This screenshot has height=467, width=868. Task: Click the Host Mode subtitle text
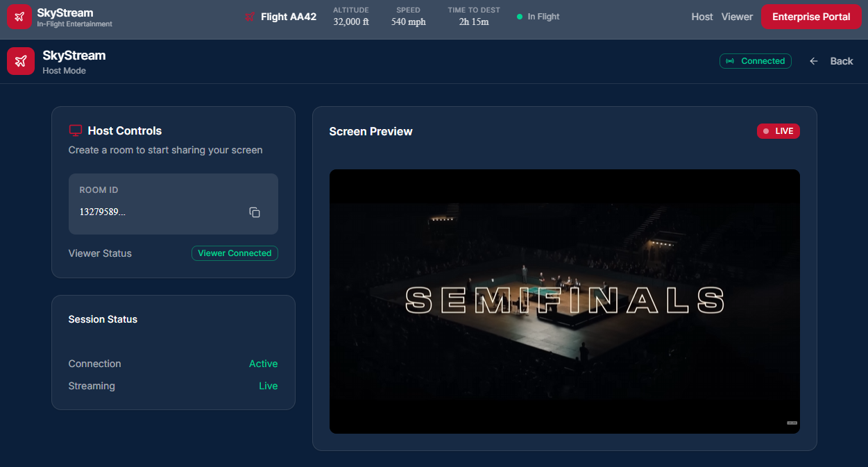tap(65, 71)
